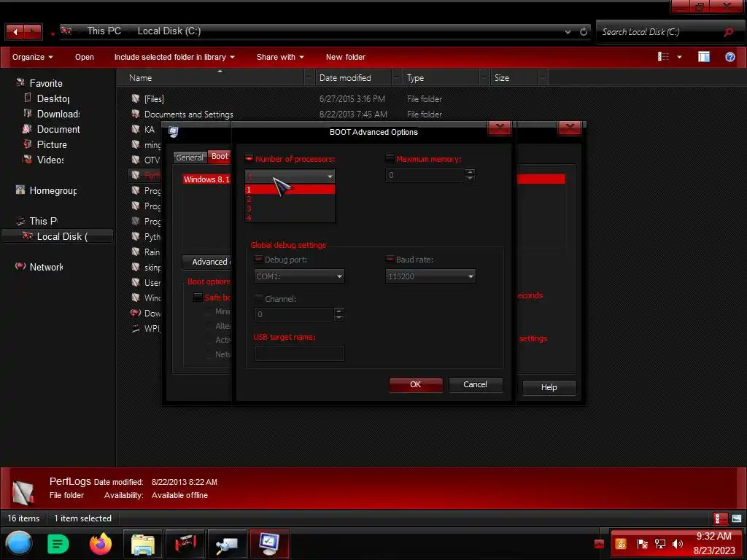The image size is (747, 560).
Task: Toggle the Debug port checkbox
Action: coord(259,259)
